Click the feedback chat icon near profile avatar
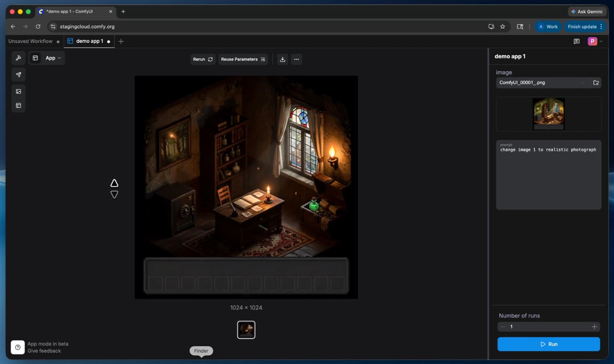Image resolution: width=614 pixels, height=364 pixels. (576, 41)
